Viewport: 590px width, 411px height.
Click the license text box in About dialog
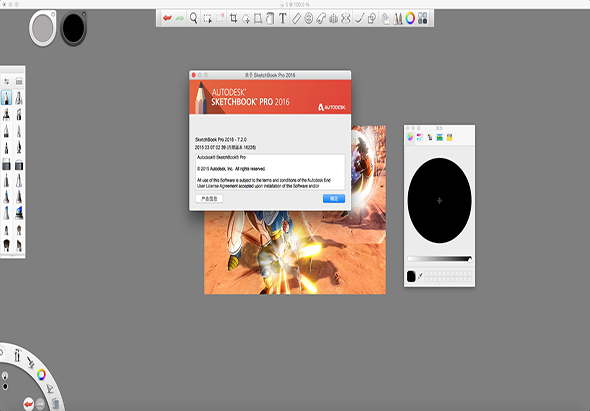pos(270,172)
